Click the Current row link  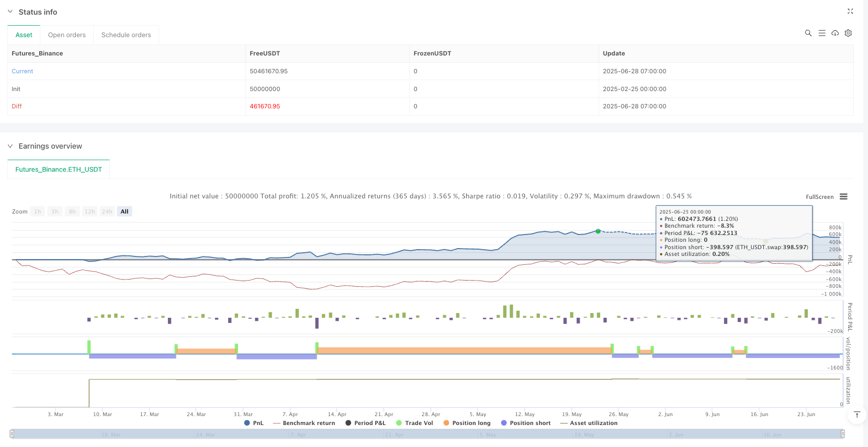point(22,71)
